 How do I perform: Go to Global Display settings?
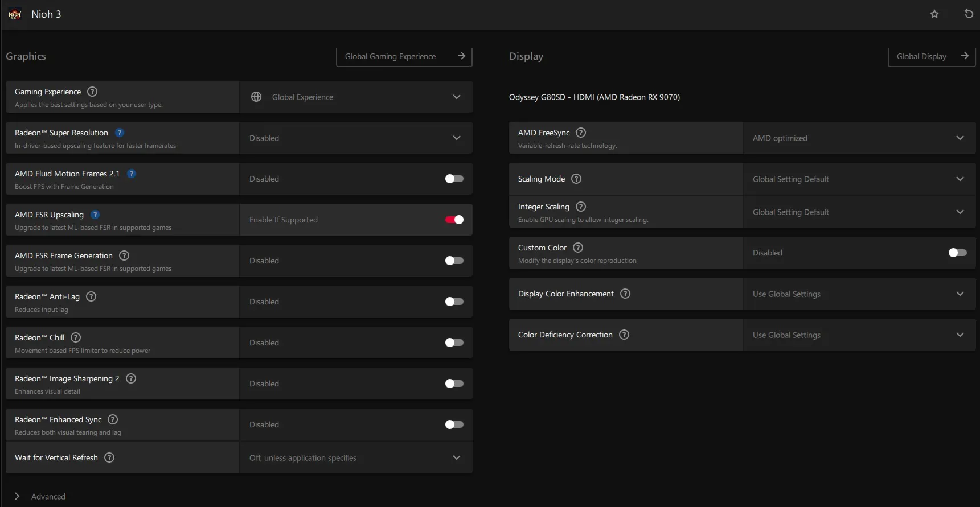pos(932,56)
